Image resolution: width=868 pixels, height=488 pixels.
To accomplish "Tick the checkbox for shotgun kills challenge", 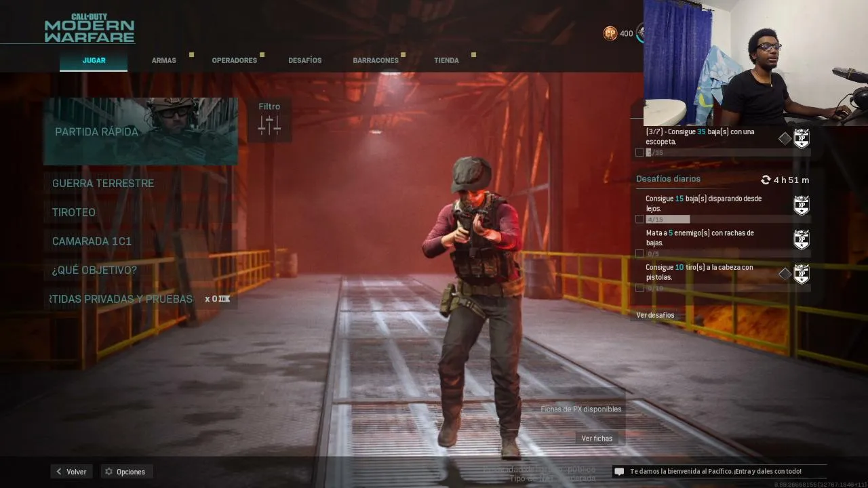I will click(639, 152).
